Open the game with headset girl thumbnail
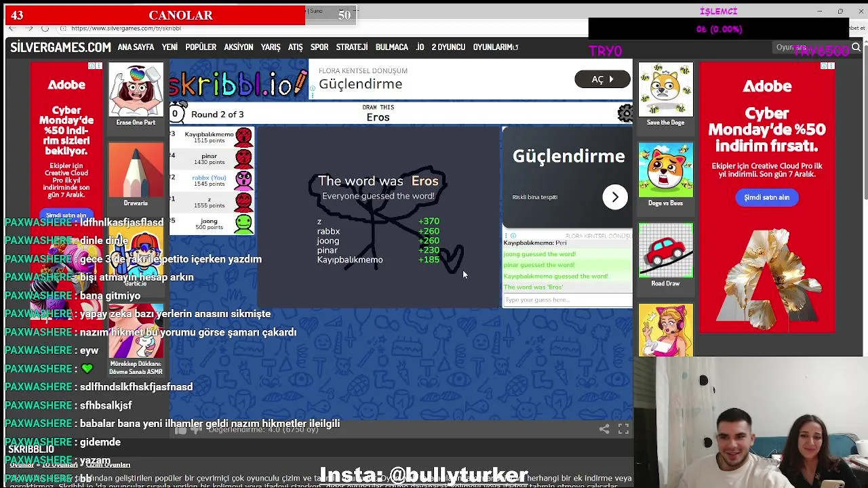 pyautogui.click(x=665, y=330)
